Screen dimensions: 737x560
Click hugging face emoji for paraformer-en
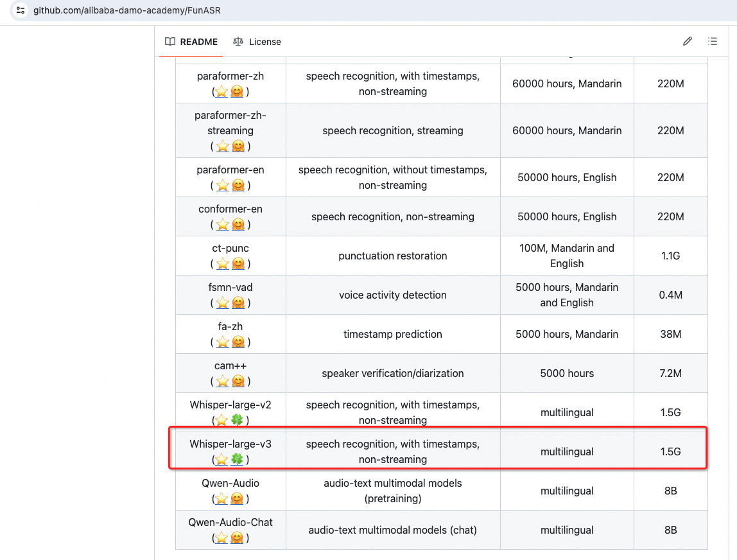coord(239,185)
